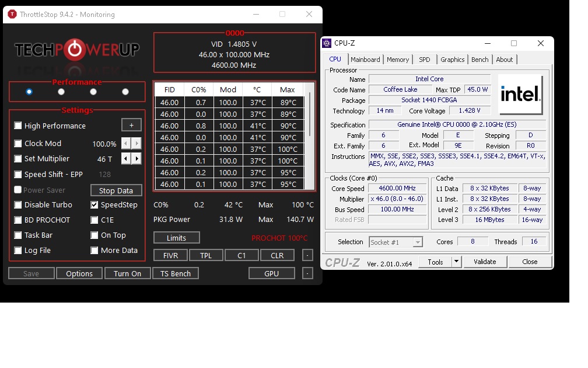Decrease Set Multiplier with left arrow
The height and width of the screenshot is (368, 588).
[125, 158]
